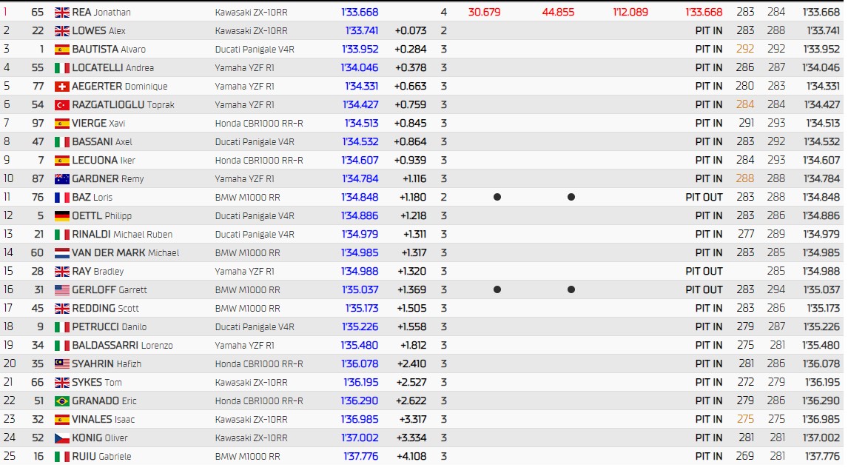Click the Spanish flag next to VIERGE Xavi
The image size is (868, 476).
click(x=62, y=124)
